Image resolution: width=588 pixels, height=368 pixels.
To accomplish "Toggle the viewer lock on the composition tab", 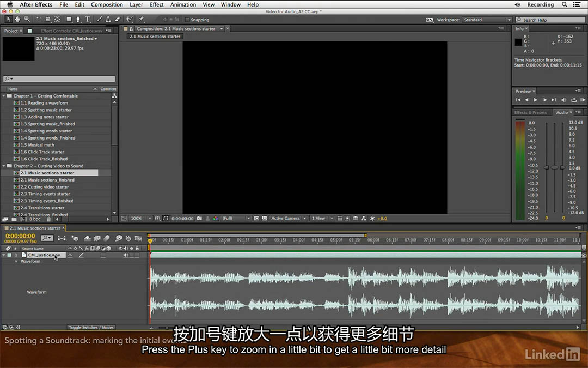I will (x=131, y=28).
